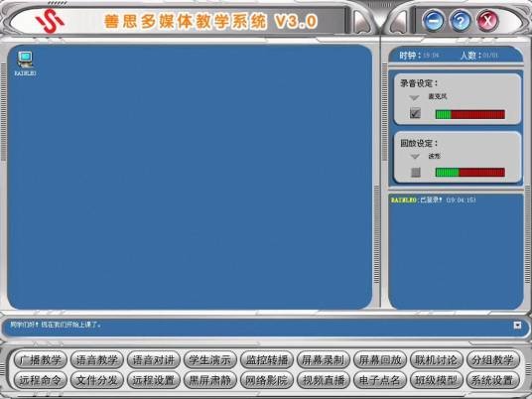Start 屏幕录制 screen recording

click(x=324, y=359)
